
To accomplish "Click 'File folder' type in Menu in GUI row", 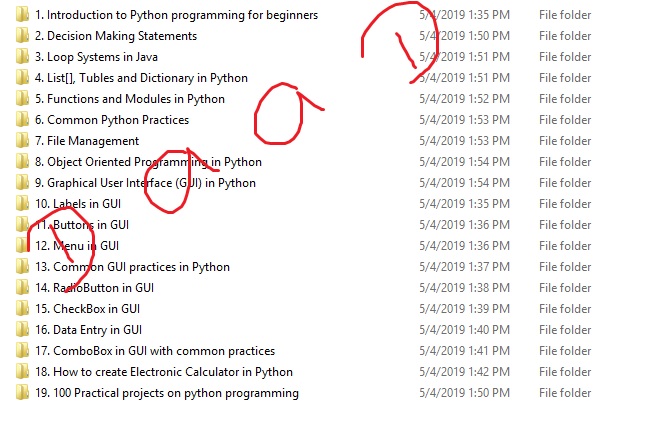I will (x=565, y=246).
